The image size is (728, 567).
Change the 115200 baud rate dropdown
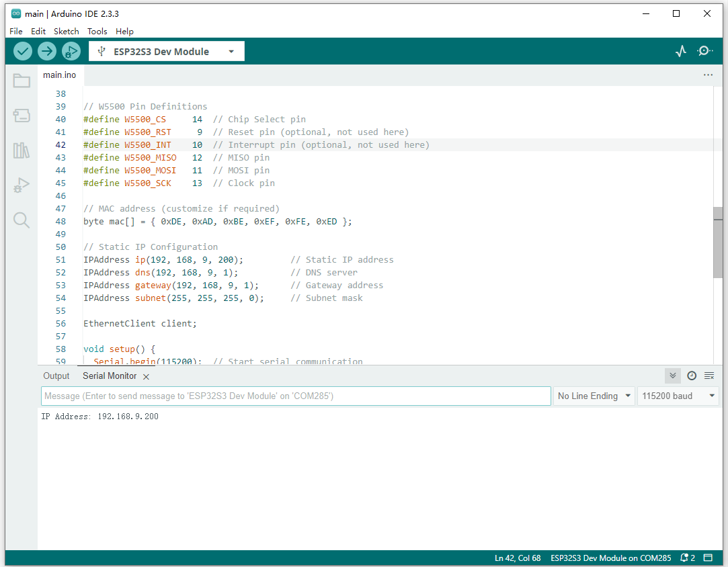coord(678,396)
